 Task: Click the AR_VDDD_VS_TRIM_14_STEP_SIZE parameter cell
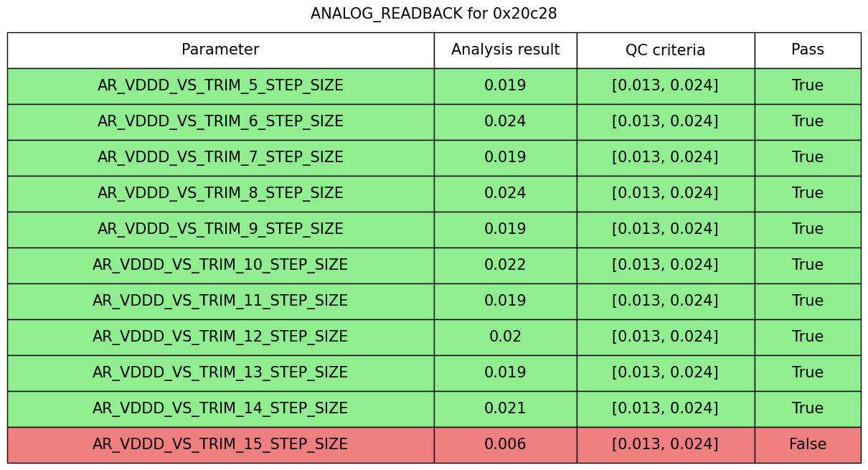tap(220, 409)
